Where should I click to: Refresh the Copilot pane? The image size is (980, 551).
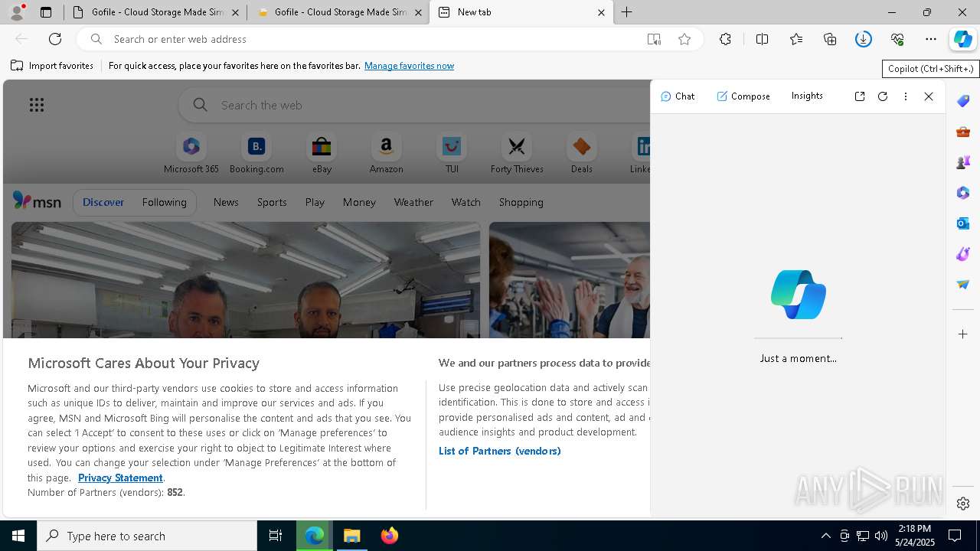883,96
